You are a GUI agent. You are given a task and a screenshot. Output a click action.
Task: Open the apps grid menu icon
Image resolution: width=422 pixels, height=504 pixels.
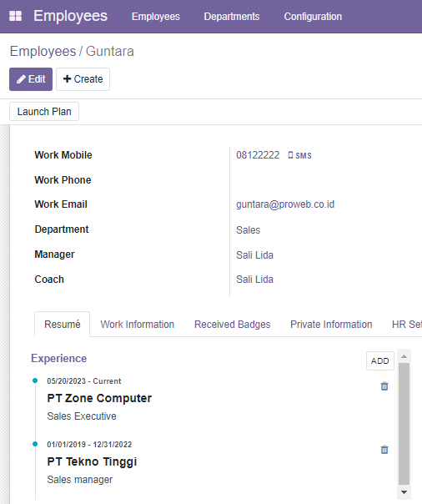pyautogui.click(x=15, y=16)
